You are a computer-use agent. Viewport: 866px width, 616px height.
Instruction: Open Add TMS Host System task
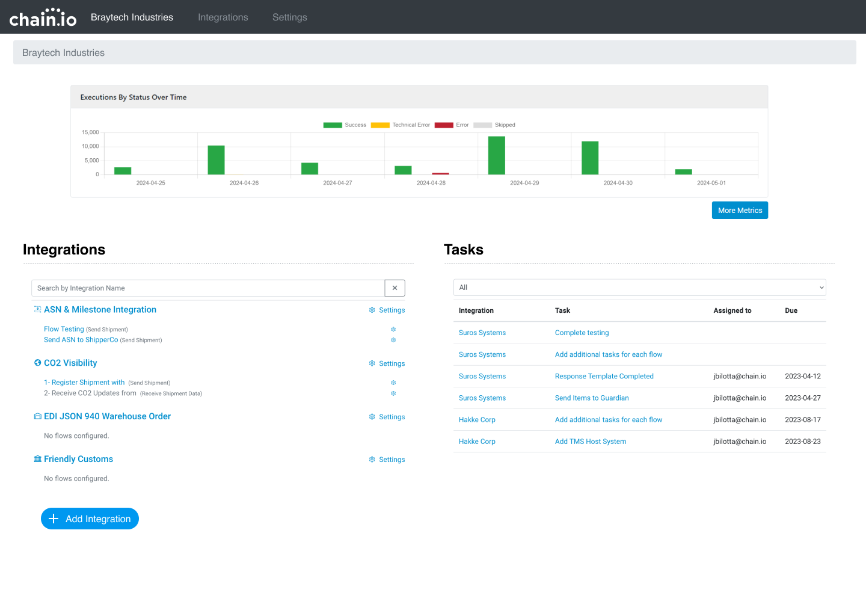[x=591, y=442]
